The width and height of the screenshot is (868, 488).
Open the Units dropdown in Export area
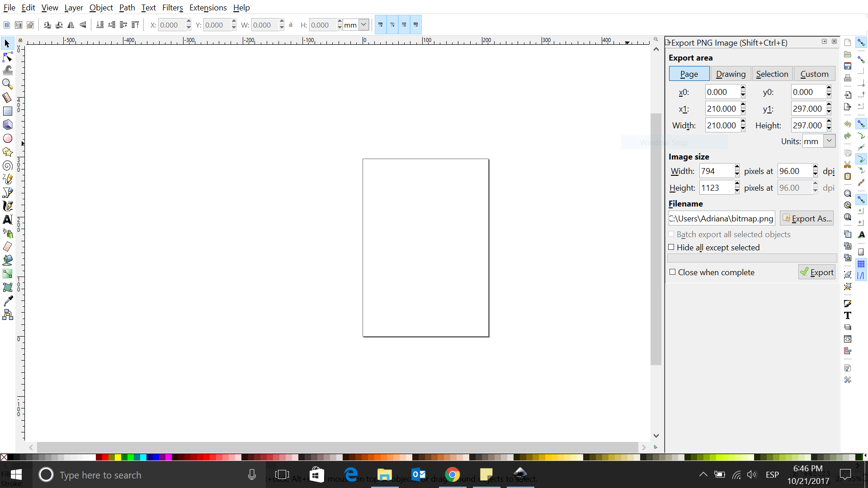coord(829,141)
